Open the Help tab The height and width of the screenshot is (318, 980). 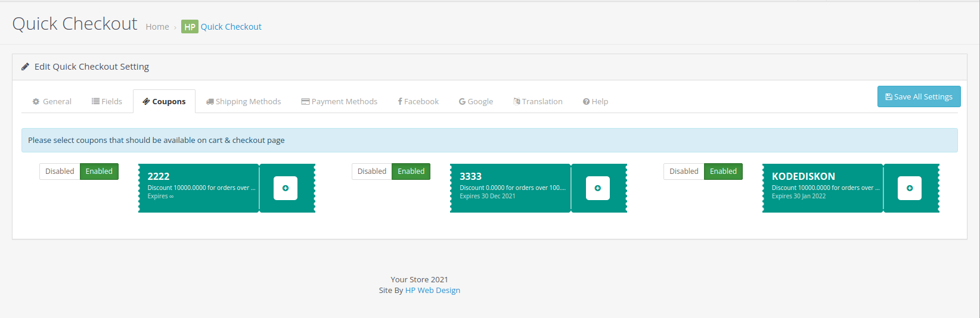point(596,102)
